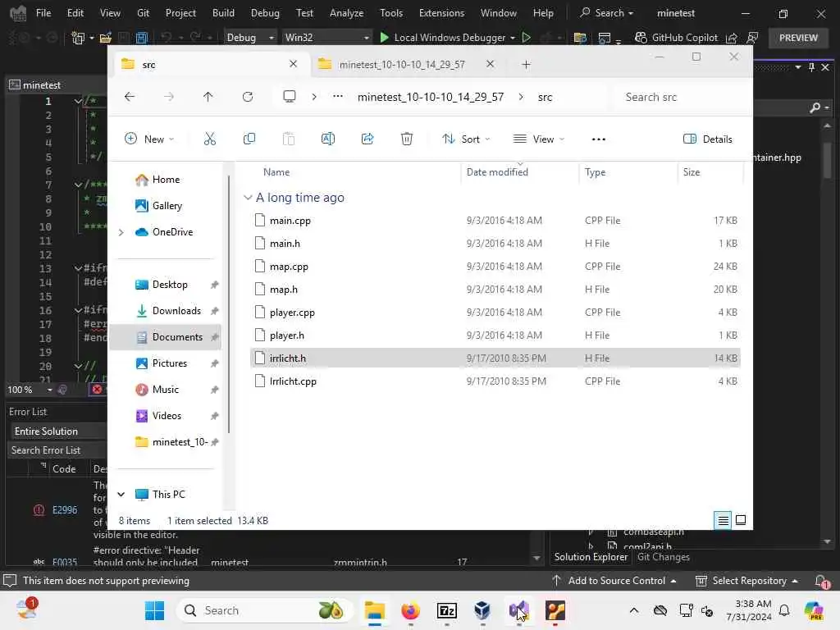Click the GitHub Copilot icon in Visual Studio
This screenshot has height=630, width=840.
[x=641, y=38]
